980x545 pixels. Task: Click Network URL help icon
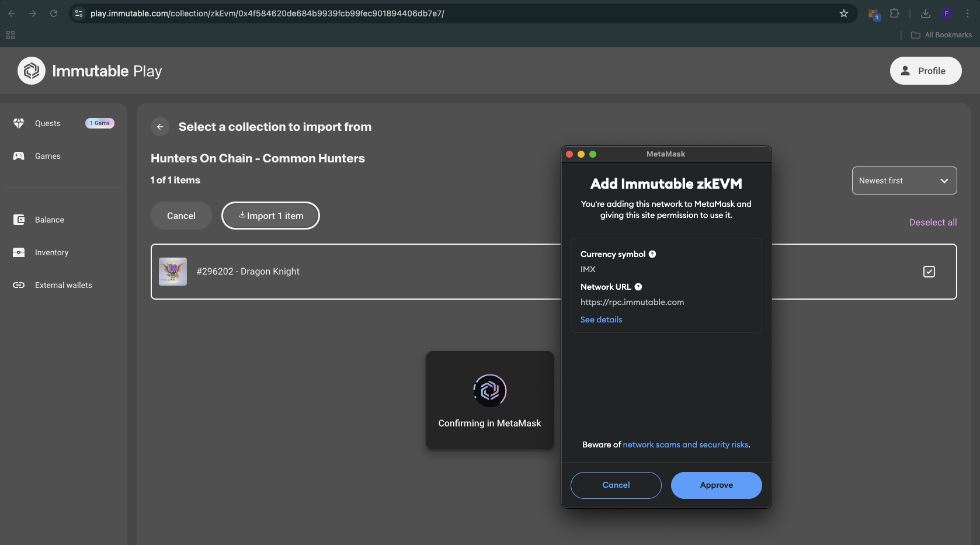638,287
